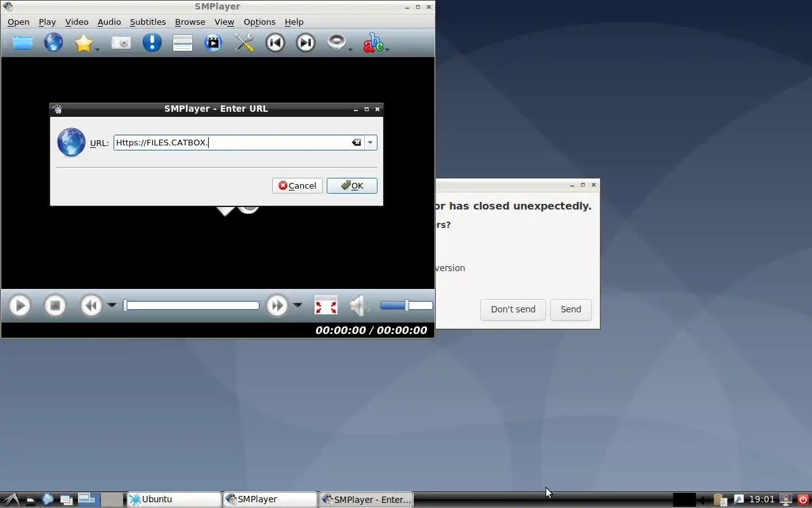Click the film reel TV toolbar icon

tap(214, 43)
